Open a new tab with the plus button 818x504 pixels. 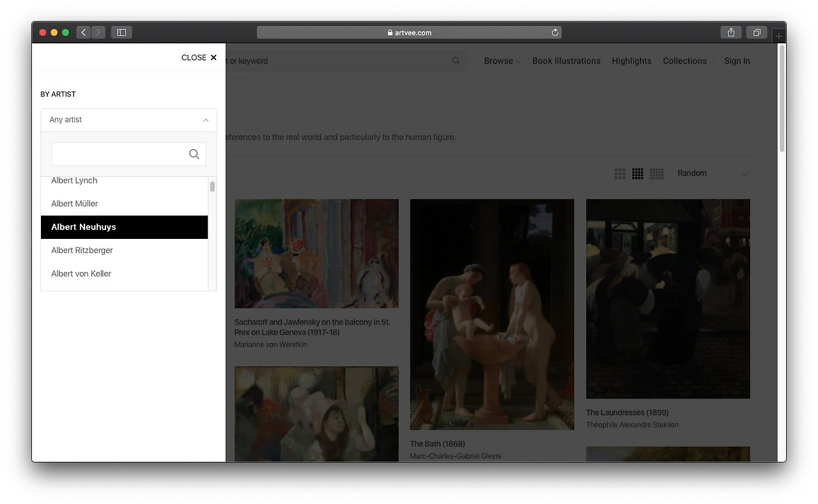click(x=778, y=36)
